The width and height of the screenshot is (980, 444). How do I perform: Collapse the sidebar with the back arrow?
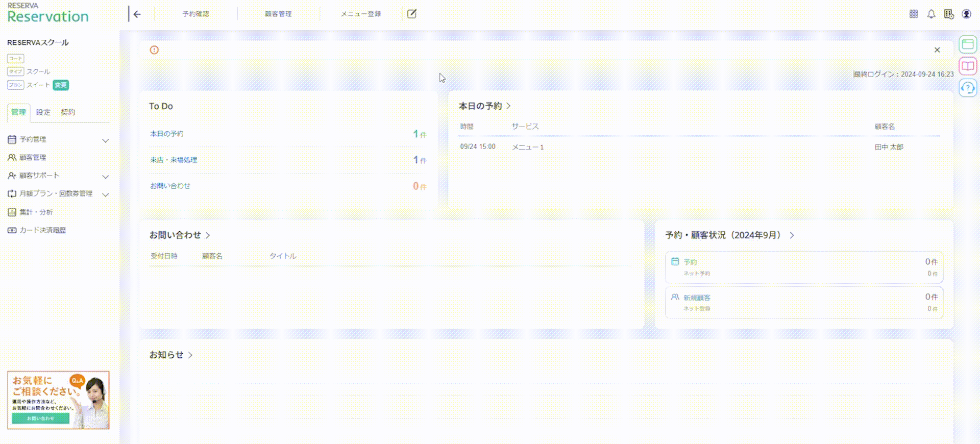click(x=136, y=14)
